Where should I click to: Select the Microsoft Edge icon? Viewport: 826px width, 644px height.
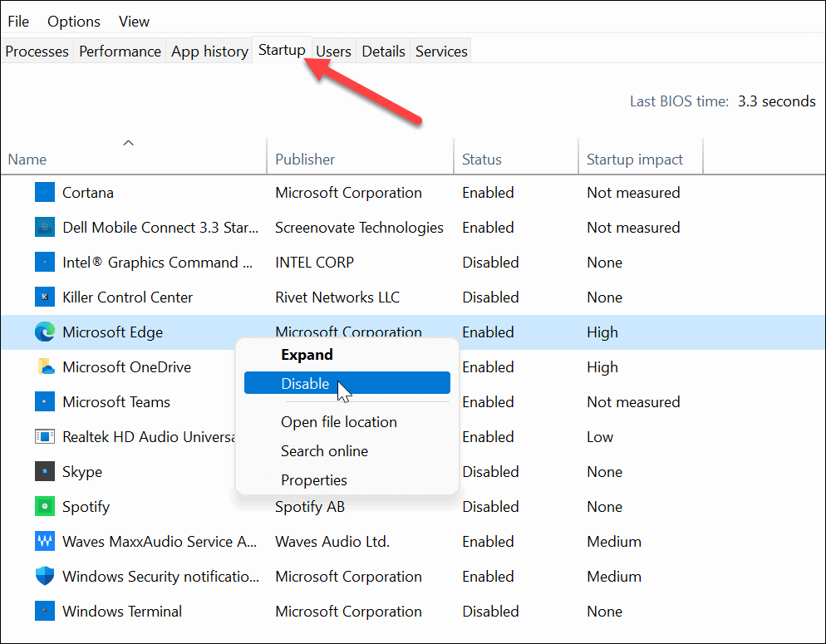point(44,332)
